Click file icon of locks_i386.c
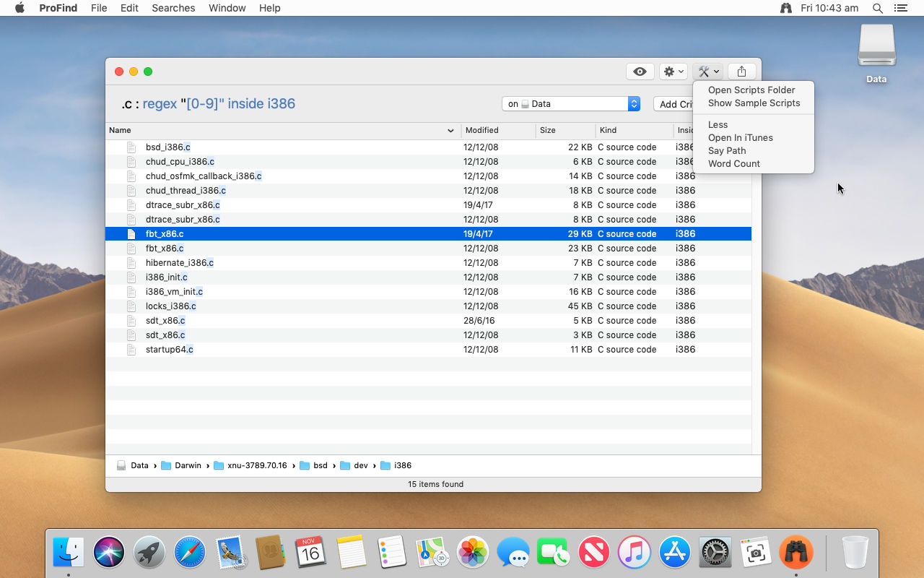The image size is (924, 578). pos(131,306)
